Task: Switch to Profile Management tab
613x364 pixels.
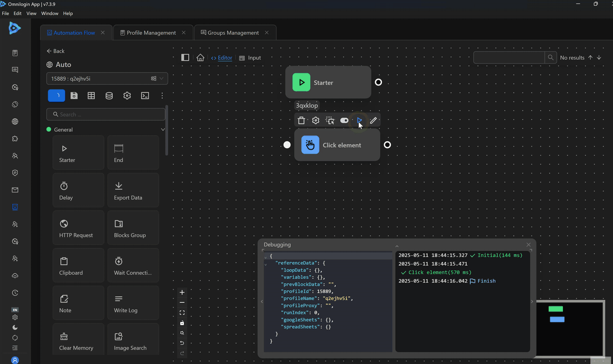Action: coord(151,33)
